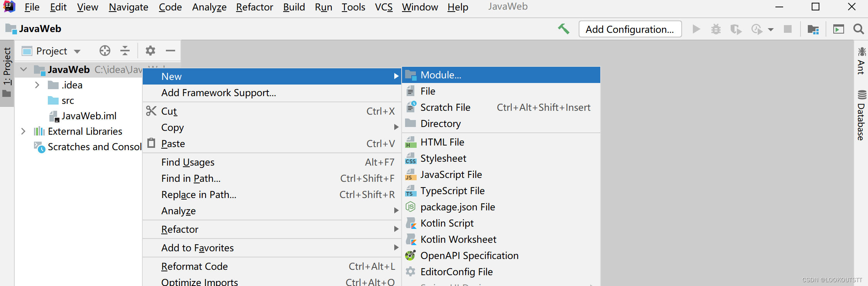Open the Navigate menu
Screen dimensions: 868x286
(x=128, y=7)
